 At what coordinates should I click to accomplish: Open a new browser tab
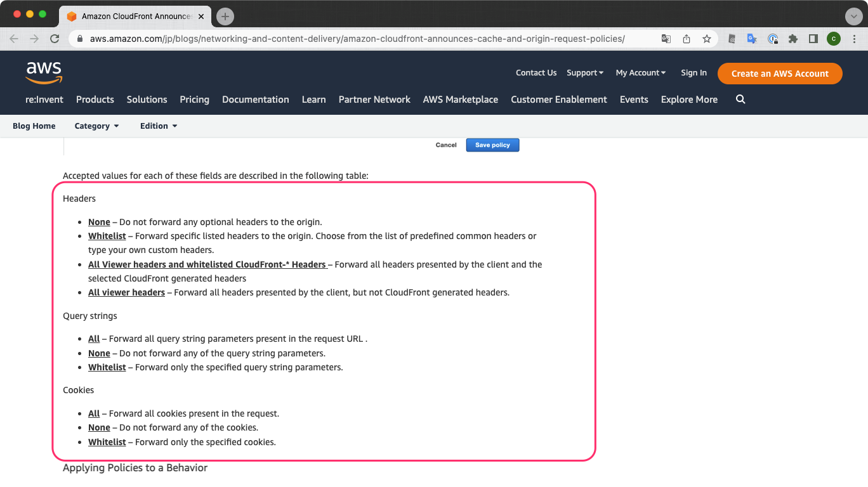tap(225, 16)
